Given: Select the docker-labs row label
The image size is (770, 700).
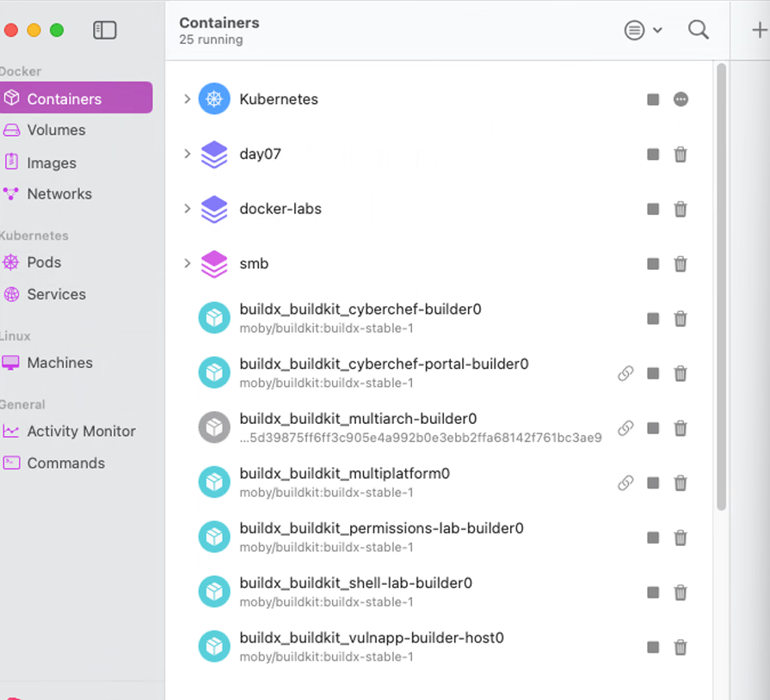Looking at the screenshot, I should click(280, 209).
